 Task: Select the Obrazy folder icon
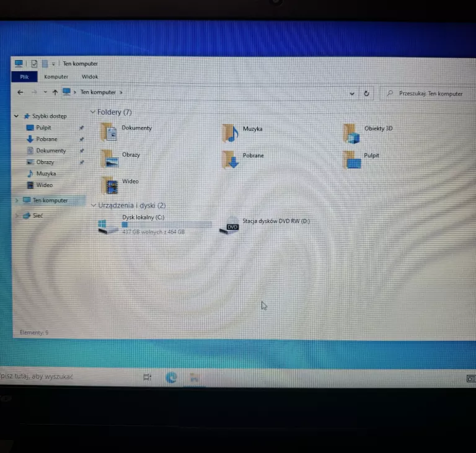pos(110,159)
